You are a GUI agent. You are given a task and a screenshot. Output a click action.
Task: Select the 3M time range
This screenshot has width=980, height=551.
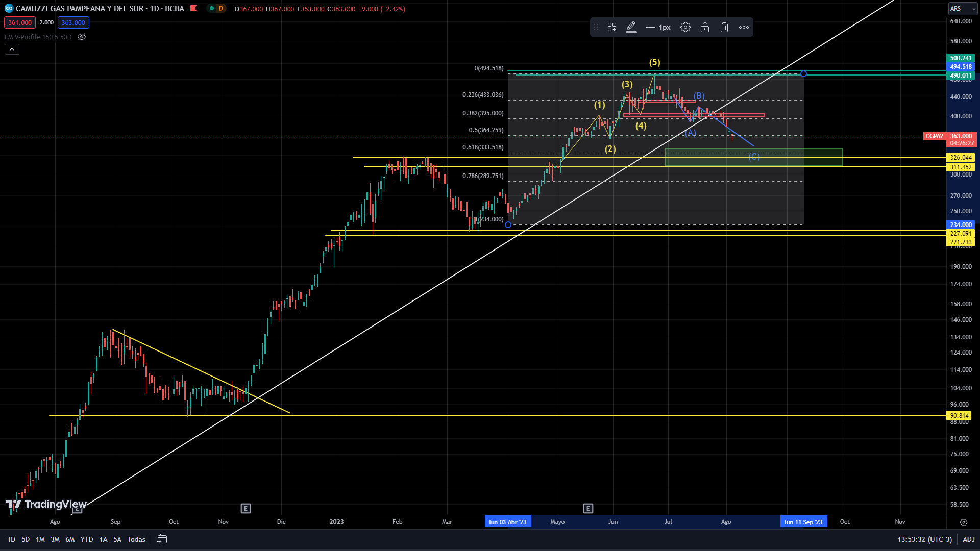[55, 539]
